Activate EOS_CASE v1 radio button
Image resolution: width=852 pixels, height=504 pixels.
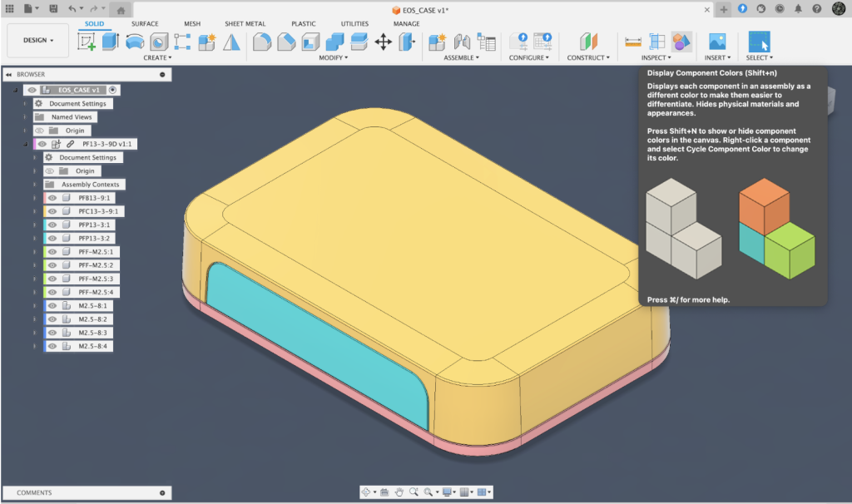coord(112,90)
